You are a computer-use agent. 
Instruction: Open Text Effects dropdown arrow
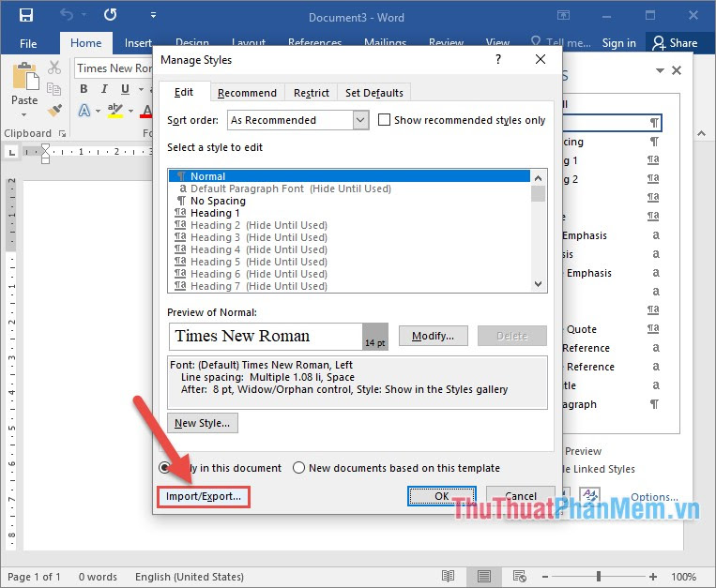pyautogui.click(x=98, y=111)
